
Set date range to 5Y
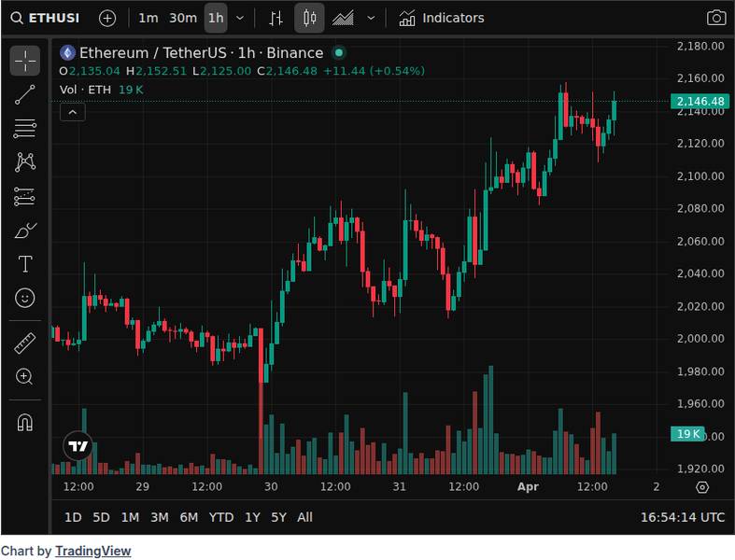[x=278, y=517]
